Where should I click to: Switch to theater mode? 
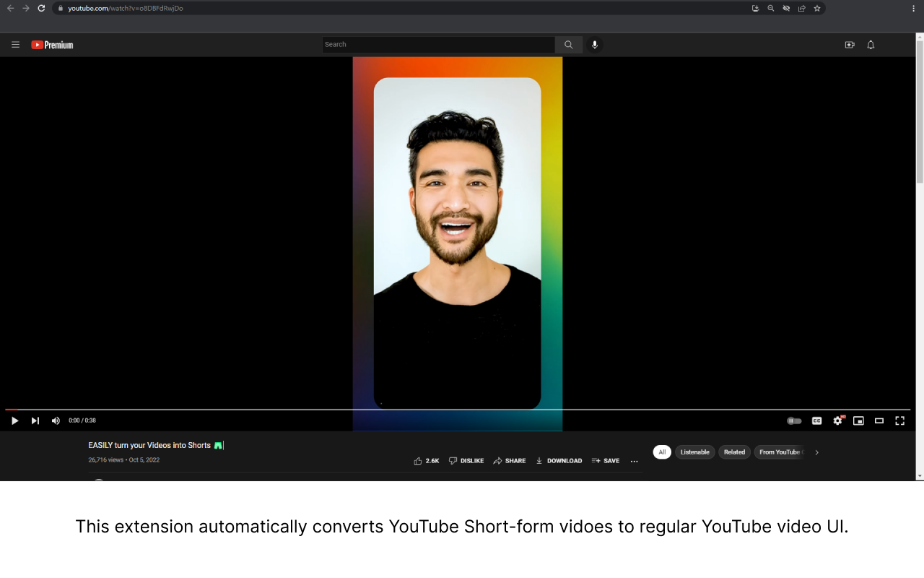[879, 420]
